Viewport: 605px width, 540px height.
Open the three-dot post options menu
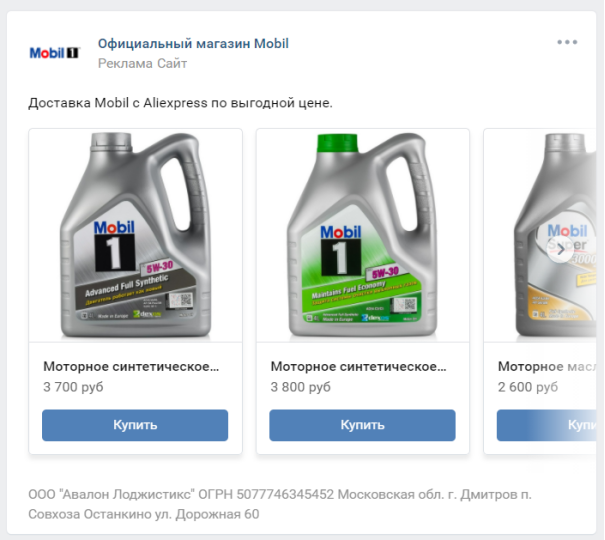pos(567,42)
